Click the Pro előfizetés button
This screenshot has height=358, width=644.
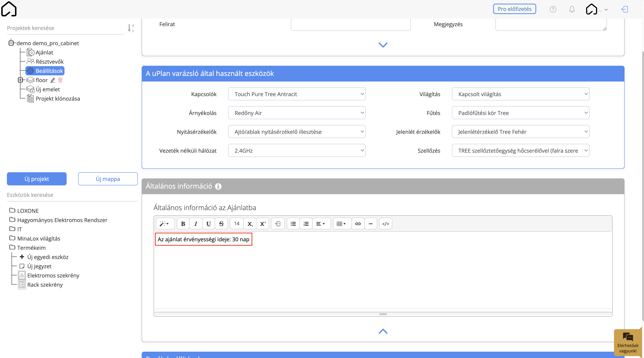pos(514,9)
